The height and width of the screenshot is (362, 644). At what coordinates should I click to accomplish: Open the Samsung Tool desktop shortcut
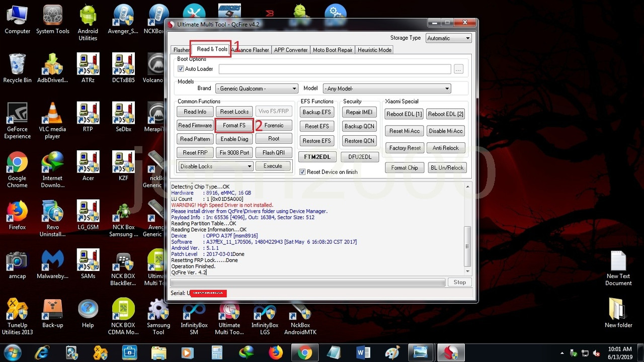(x=158, y=317)
